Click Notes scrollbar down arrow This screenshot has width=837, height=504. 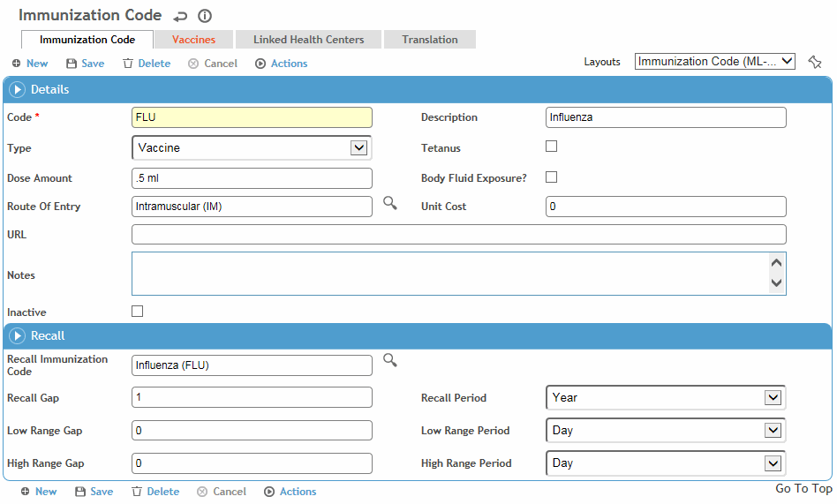[x=777, y=283]
